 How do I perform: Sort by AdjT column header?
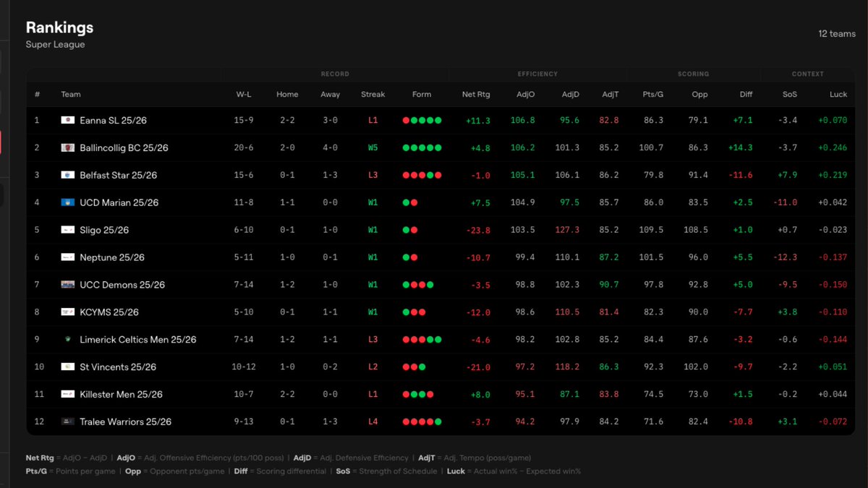tap(610, 95)
